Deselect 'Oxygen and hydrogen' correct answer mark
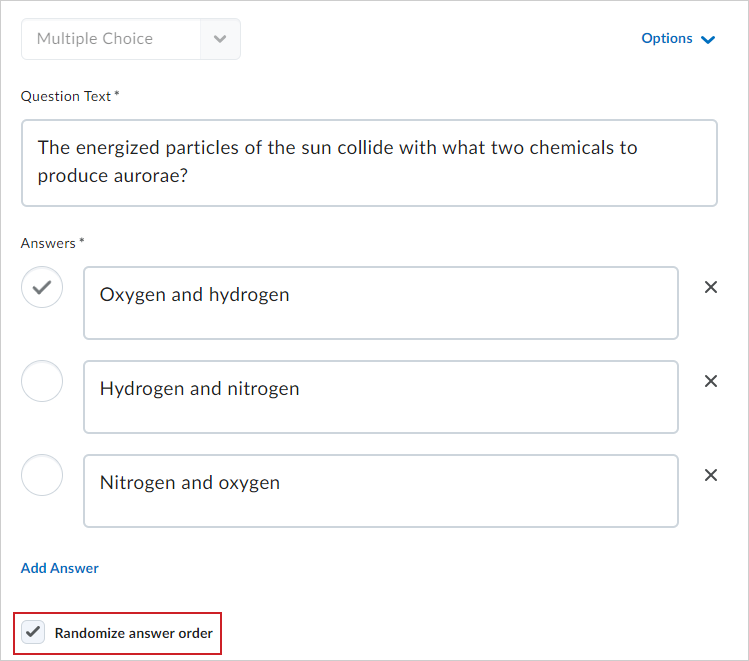 (42, 287)
